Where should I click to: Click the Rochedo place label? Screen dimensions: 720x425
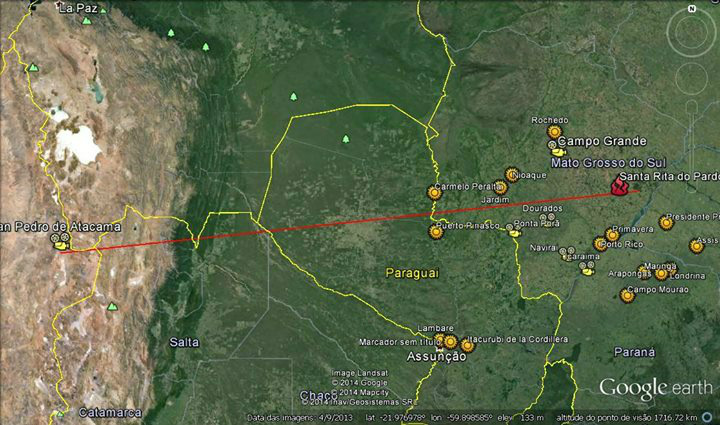click(x=550, y=120)
